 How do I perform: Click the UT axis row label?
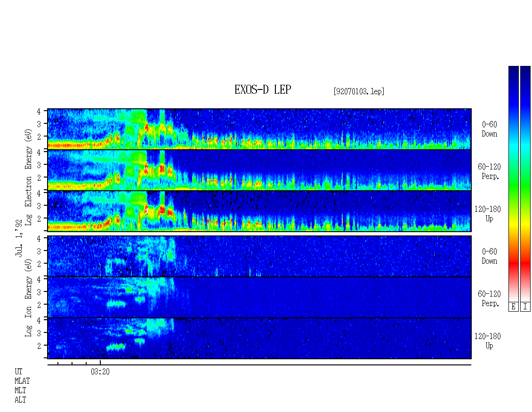[x=18, y=372]
